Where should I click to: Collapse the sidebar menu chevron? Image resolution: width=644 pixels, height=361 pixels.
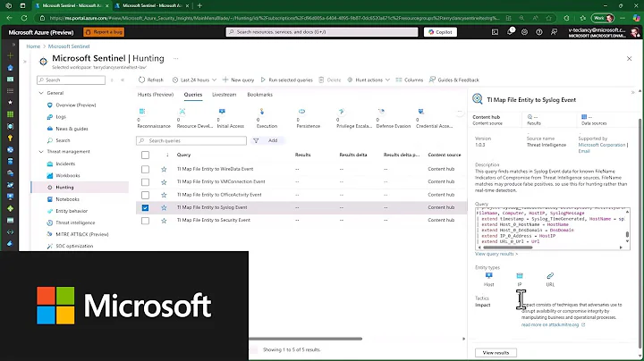[123, 80]
